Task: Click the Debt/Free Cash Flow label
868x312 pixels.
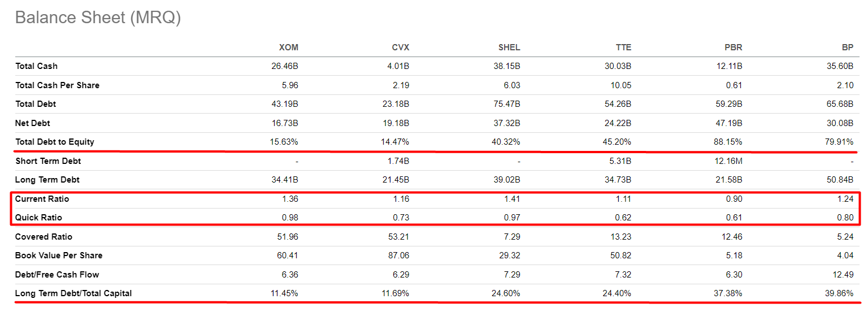Action: (57, 275)
